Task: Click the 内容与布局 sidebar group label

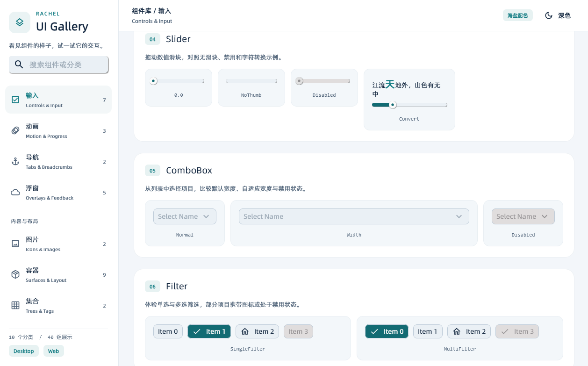Action: (x=24, y=221)
